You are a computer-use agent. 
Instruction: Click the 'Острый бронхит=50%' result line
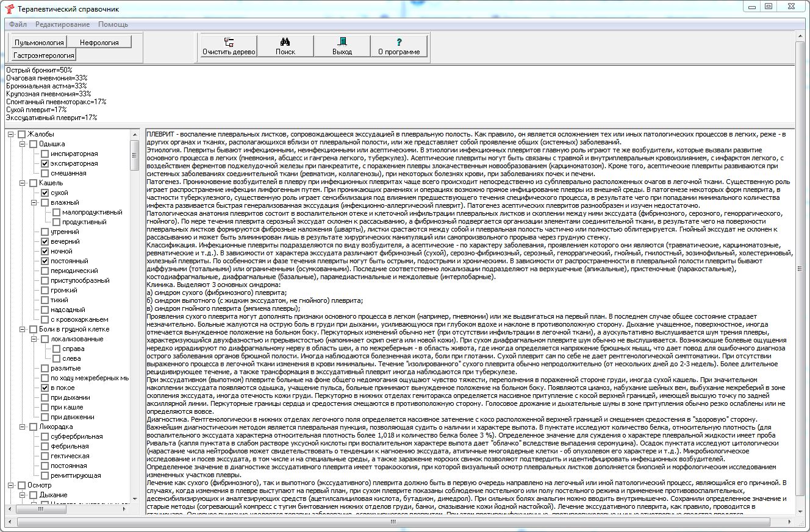(39, 71)
